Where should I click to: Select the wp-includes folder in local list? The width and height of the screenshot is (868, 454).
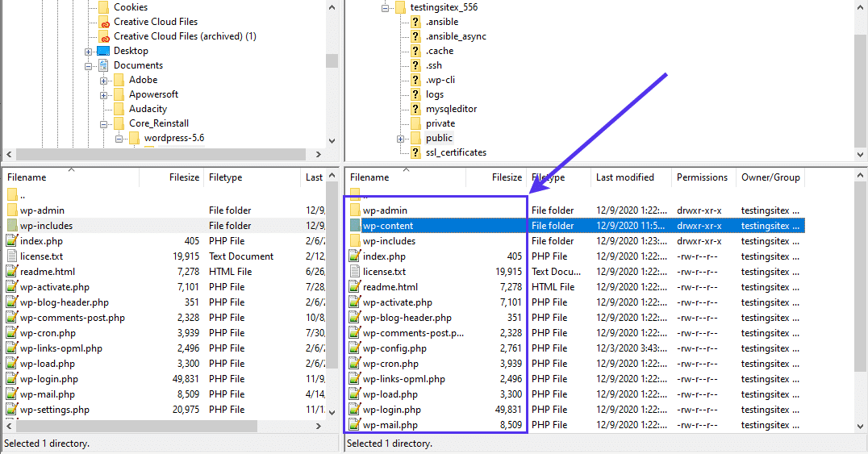46,226
